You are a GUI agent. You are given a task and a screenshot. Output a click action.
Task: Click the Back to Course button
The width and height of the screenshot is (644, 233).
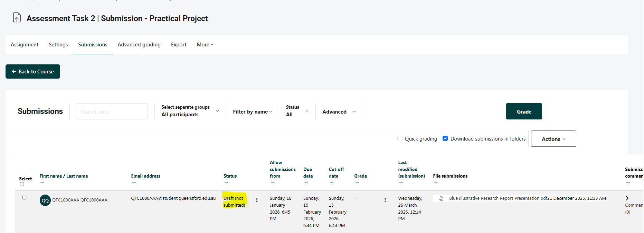(33, 72)
